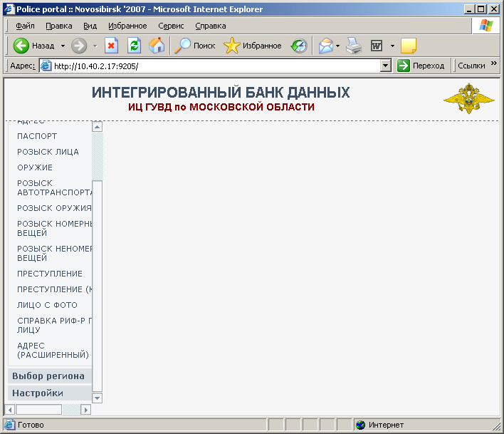
Task: Select ПАСПОРТ in the sidebar
Action: coord(37,136)
